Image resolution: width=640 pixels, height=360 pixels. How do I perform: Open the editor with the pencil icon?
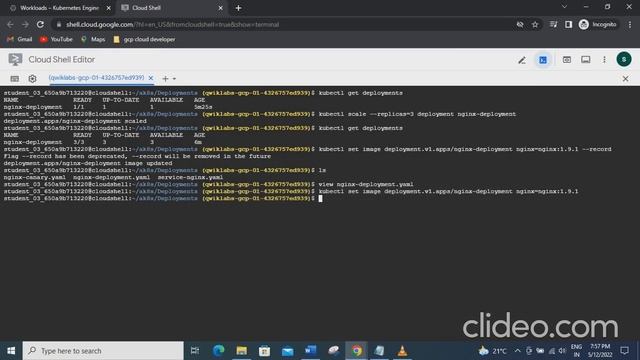tap(522, 60)
